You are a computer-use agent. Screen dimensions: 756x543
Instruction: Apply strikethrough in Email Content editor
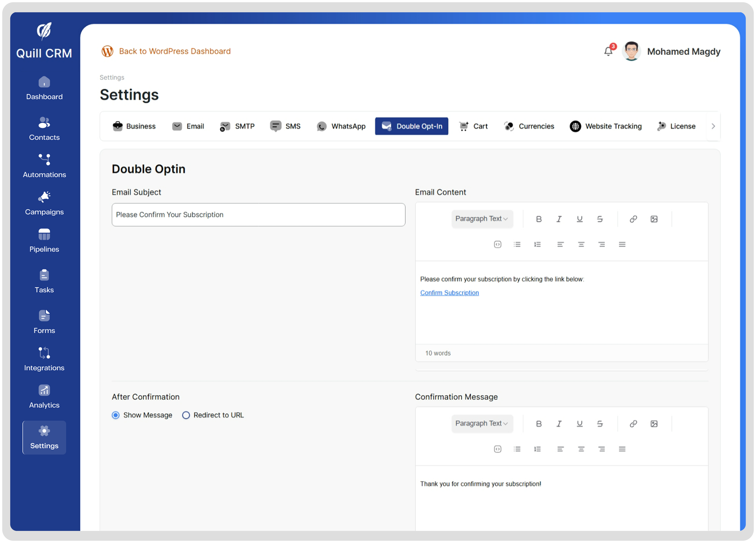click(x=600, y=219)
